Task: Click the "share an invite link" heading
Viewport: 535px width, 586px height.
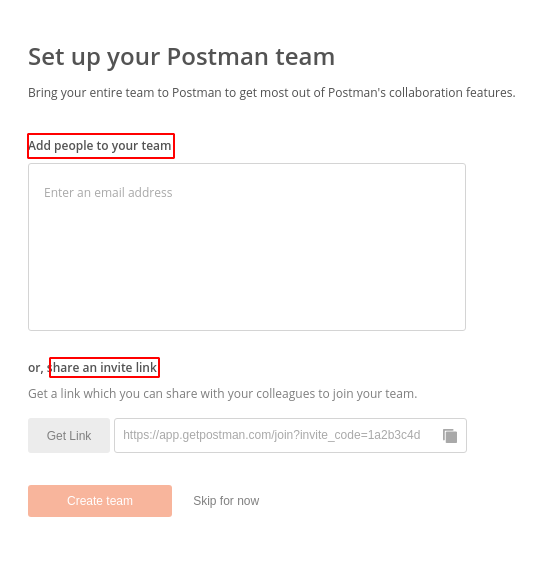Action: tap(102, 368)
